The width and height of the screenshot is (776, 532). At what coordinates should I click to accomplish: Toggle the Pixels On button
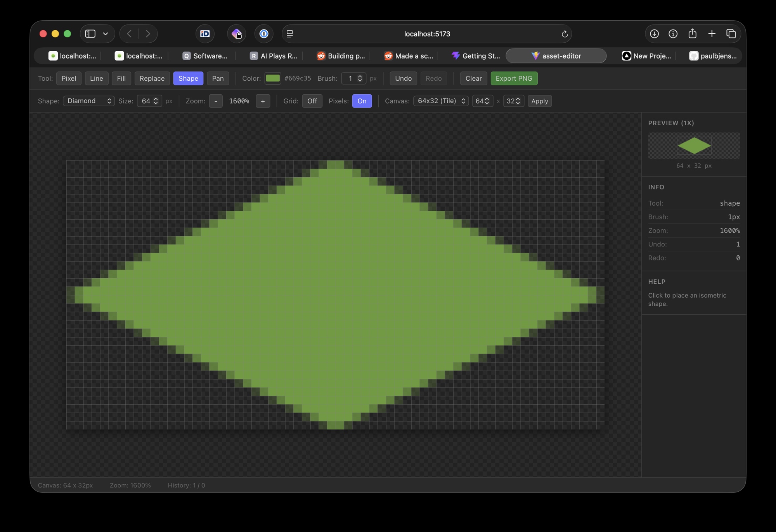pos(362,101)
